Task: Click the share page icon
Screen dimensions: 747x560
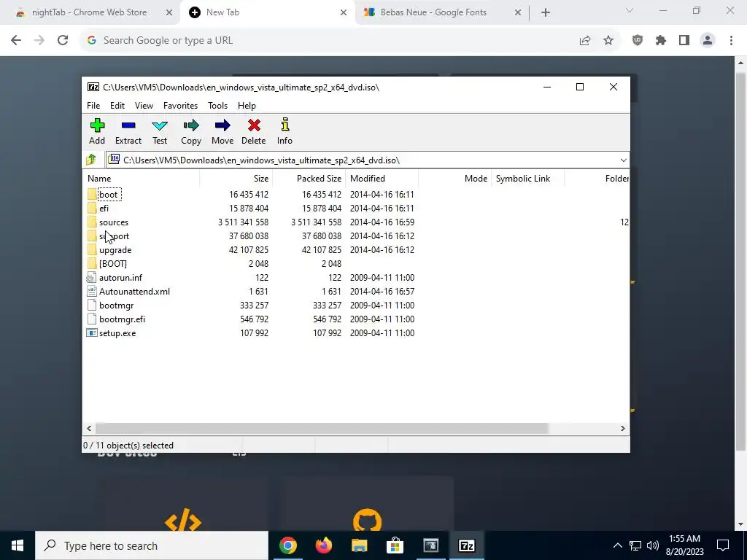Action: [585, 41]
